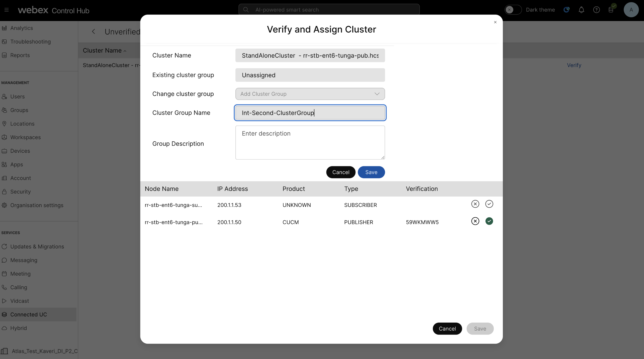The image size is (644, 359).
Task: Click the Atlas_Test_Kaveri_DI_P2_C organization icon
Action: pos(5,351)
